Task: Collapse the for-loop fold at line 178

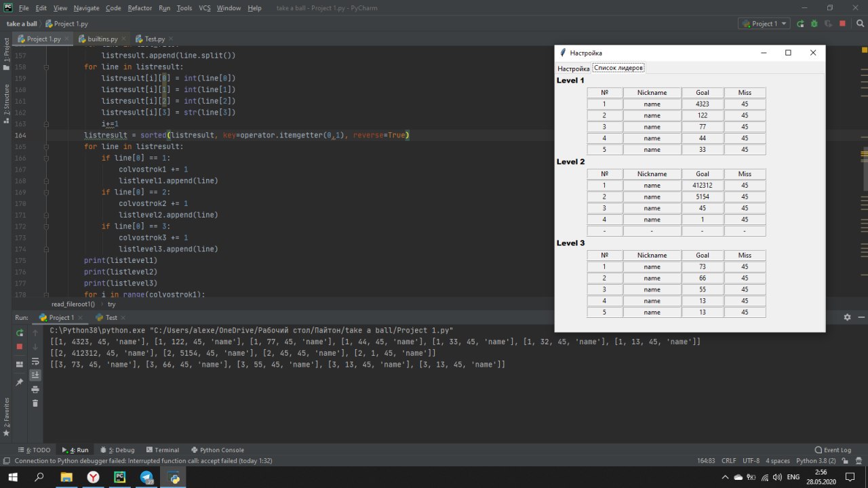Action: point(46,295)
